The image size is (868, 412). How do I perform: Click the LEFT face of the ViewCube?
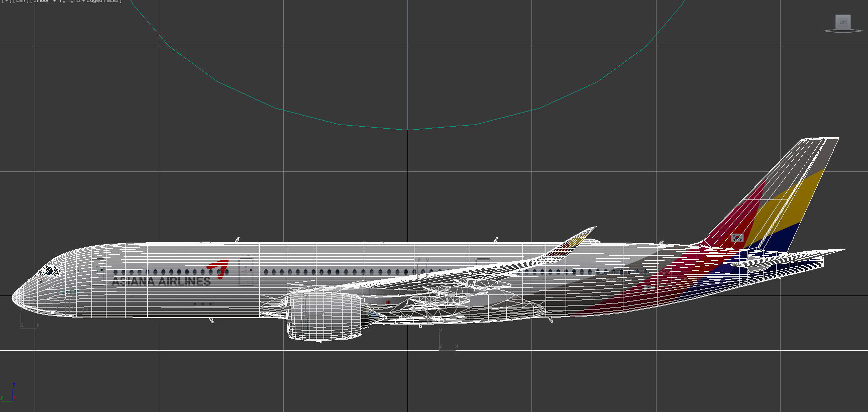[843, 22]
